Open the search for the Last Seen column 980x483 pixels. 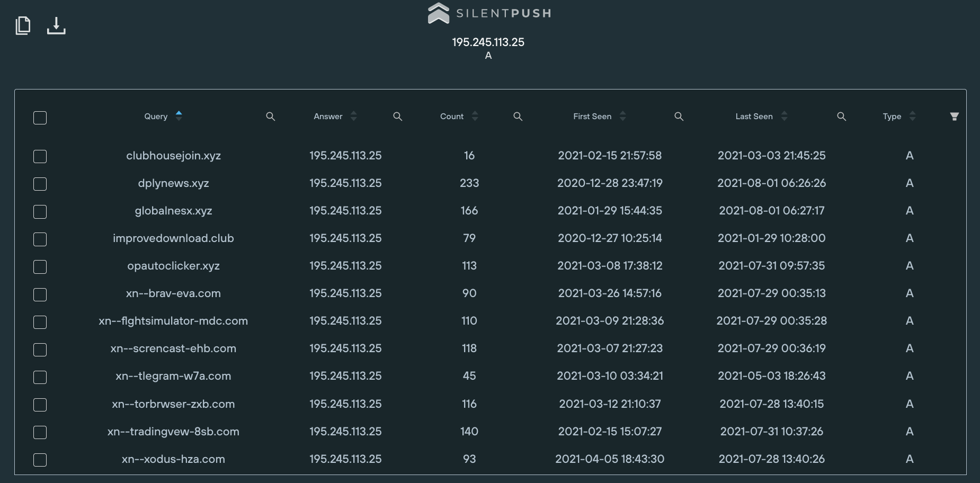coord(841,117)
